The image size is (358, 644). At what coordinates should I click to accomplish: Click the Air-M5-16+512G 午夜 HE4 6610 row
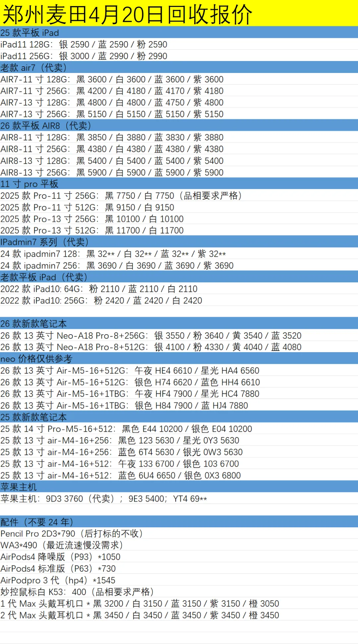tap(179, 370)
